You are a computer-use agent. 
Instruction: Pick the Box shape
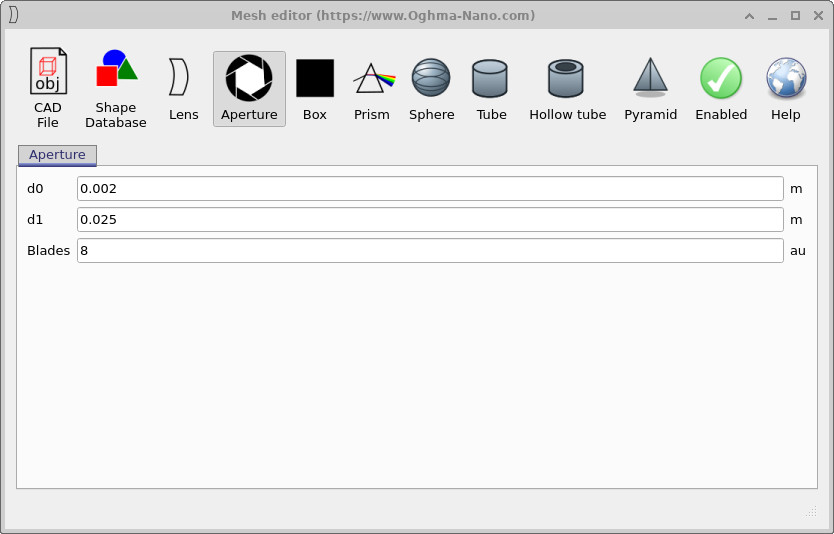(x=315, y=88)
